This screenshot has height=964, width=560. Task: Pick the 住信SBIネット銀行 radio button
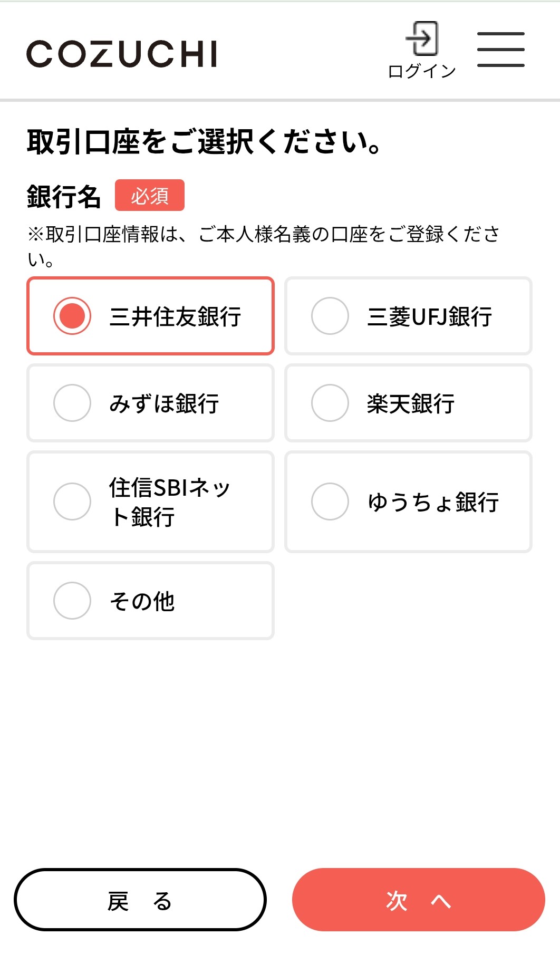[x=72, y=502]
